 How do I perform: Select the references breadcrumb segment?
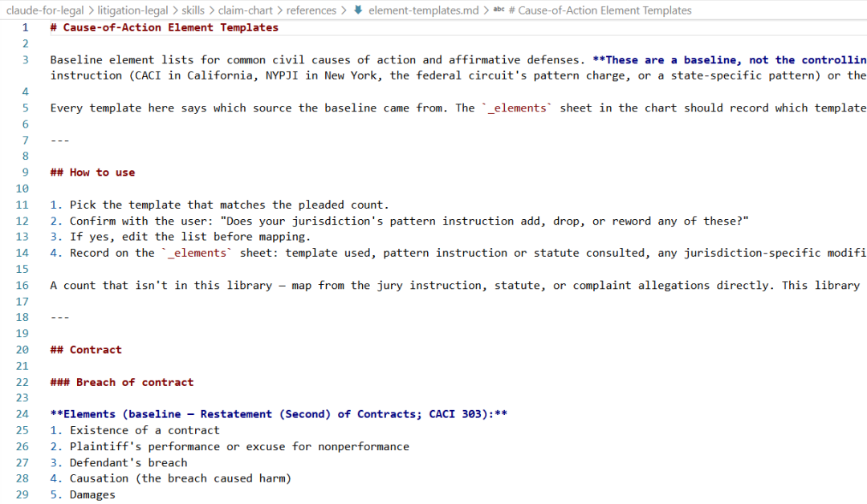point(311,10)
